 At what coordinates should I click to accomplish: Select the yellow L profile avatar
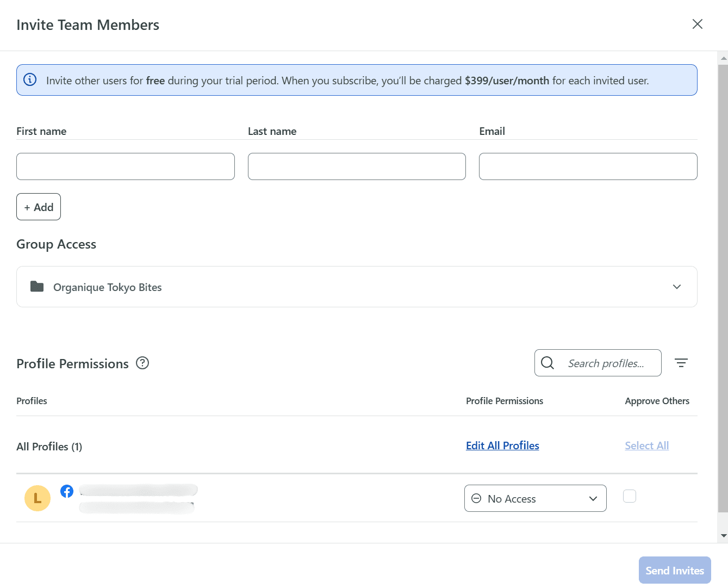(38, 498)
